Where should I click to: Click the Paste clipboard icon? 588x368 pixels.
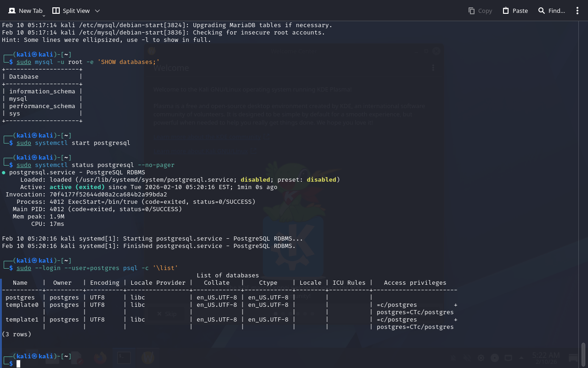(506, 11)
